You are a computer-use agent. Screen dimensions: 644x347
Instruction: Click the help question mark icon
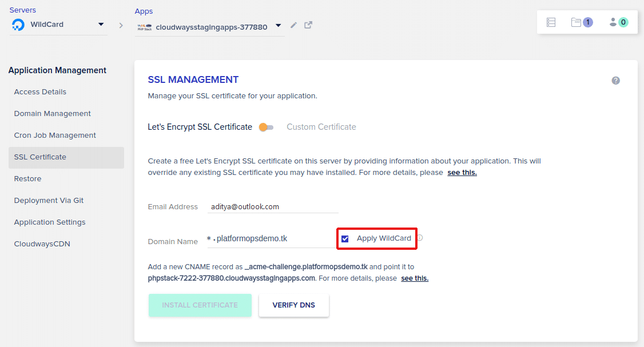point(615,81)
